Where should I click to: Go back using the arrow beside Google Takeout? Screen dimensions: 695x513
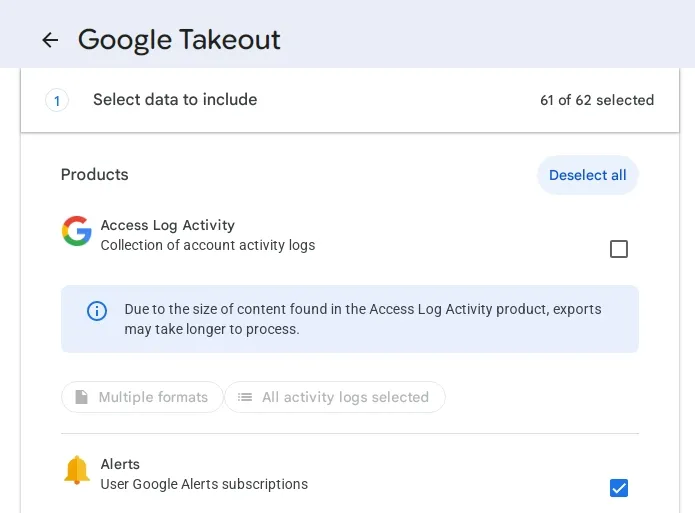pos(50,40)
